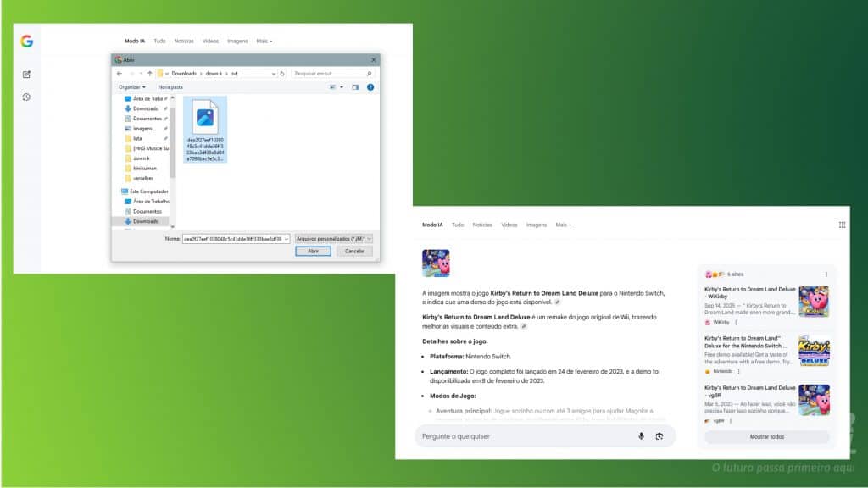Click the refresh icon beside address path

(282, 74)
